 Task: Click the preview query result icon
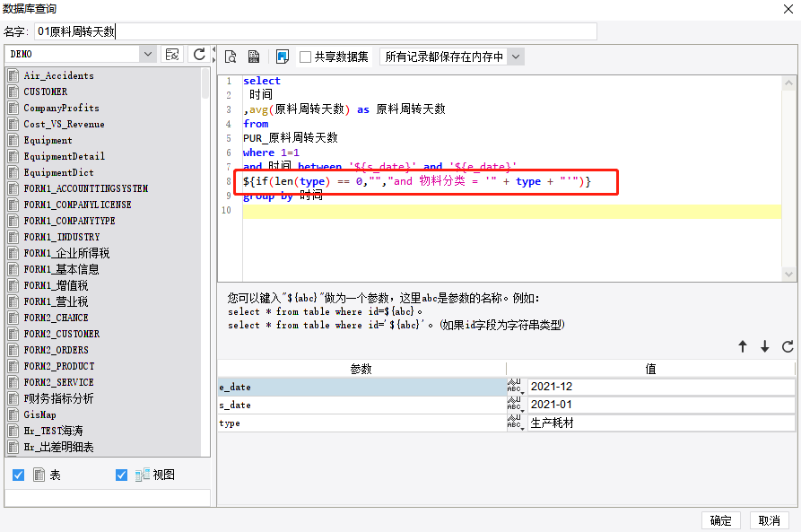click(x=231, y=57)
